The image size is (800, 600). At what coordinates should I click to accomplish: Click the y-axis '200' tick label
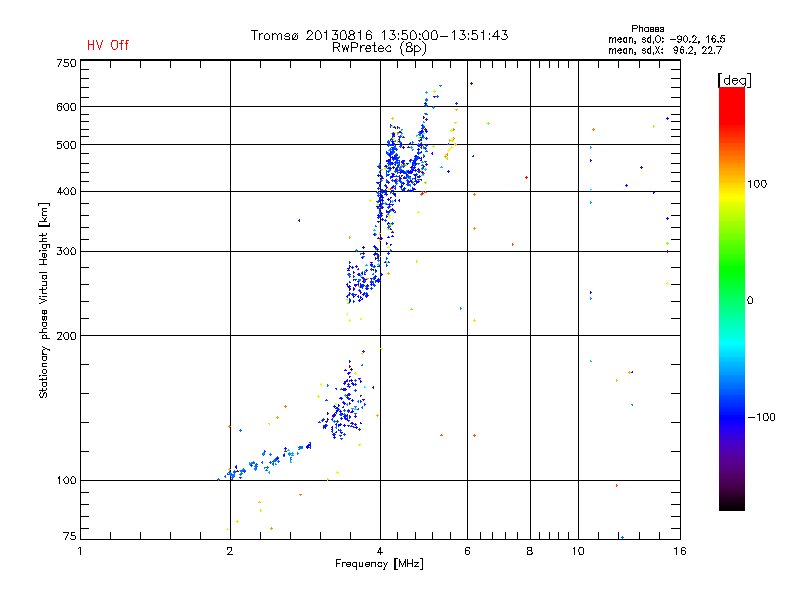coord(66,336)
